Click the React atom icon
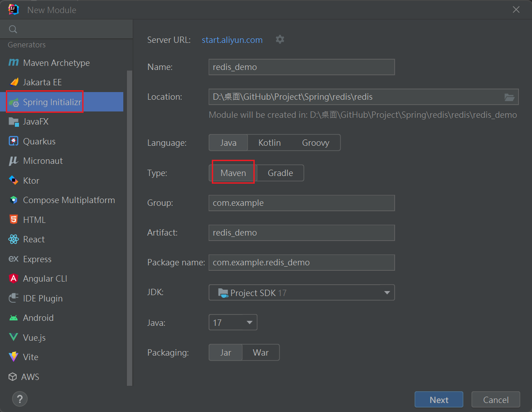Image resolution: width=532 pixels, height=412 pixels. click(14, 240)
